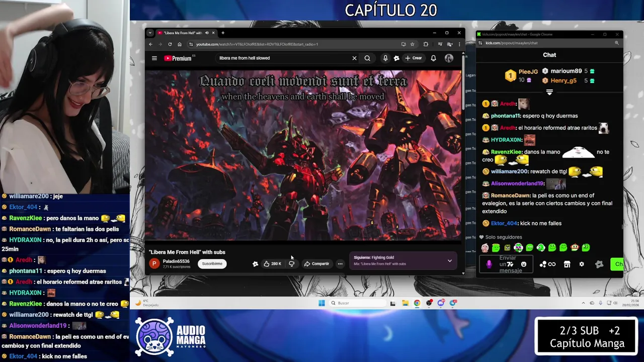Open phontana11's username in Kick chat
This screenshot has height=362, width=644.
[x=506, y=116]
